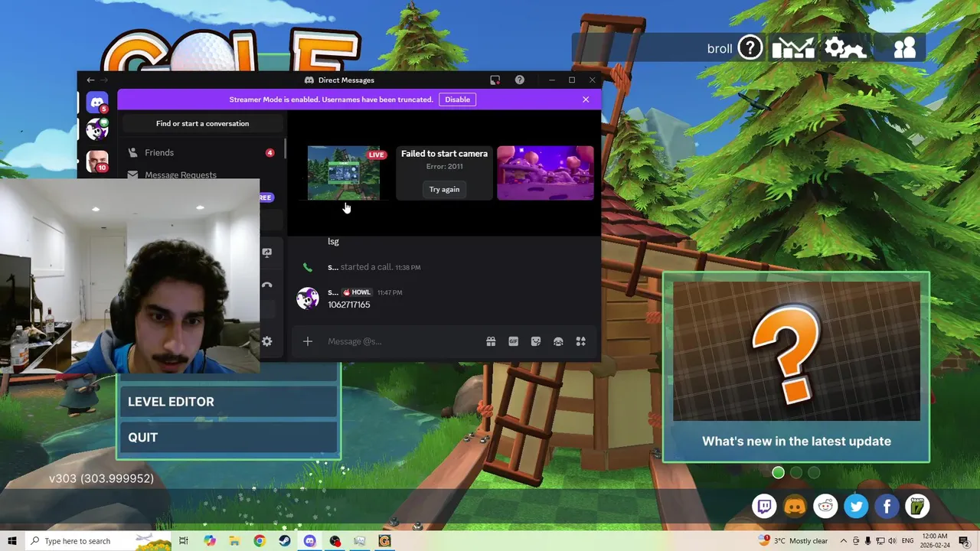980x551 pixels.
Task: Open Discord inbox icon in title bar
Action: tap(495, 80)
